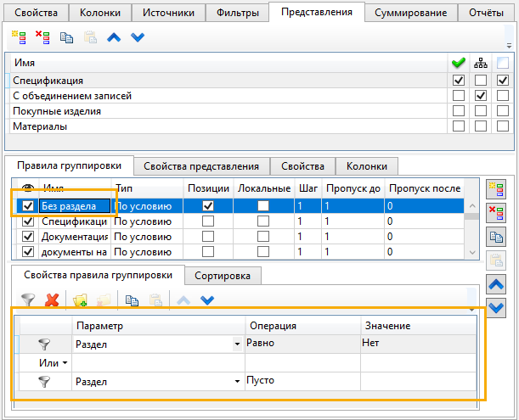Enable the first checkbox for Покупные изделия
This screenshot has width=519, height=420.
click(459, 111)
